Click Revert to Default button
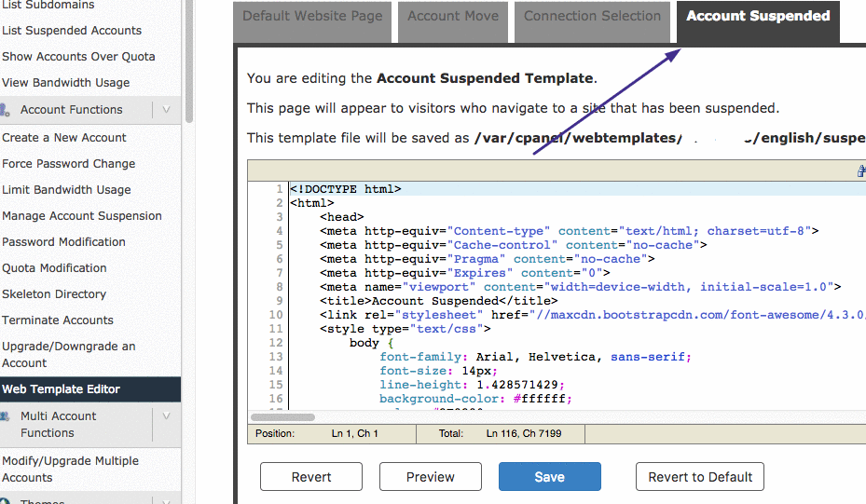This screenshot has width=866, height=504. click(x=700, y=477)
